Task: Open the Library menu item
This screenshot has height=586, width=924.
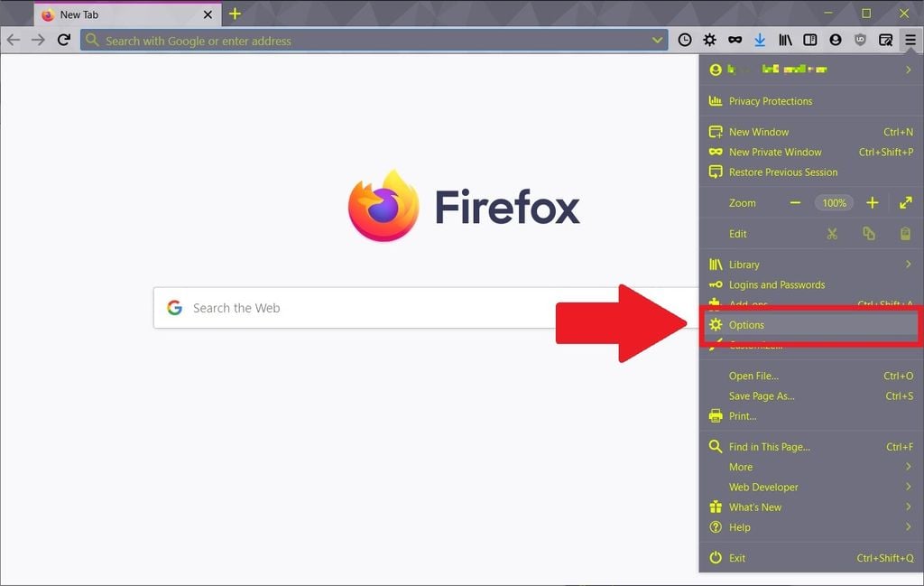Action: (x=811, y=265)
